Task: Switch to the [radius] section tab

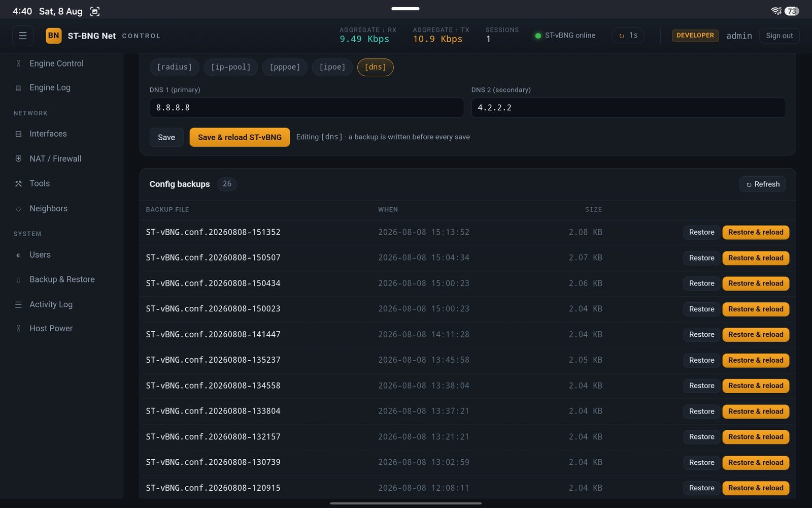Action: coord(175,67)
